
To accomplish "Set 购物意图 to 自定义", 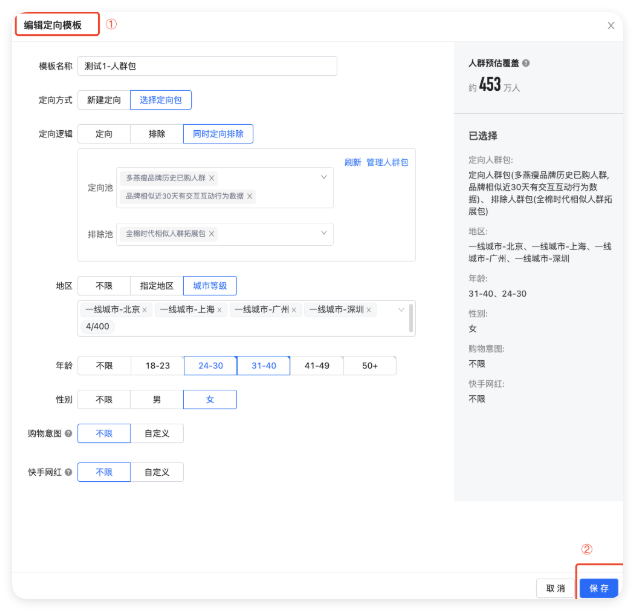I will 157,433.
